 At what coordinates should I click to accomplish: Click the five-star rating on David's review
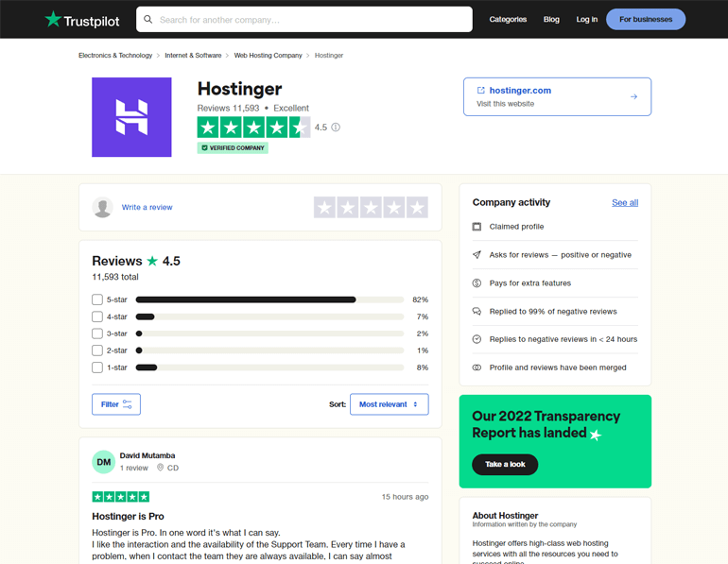tap(121, 497)
